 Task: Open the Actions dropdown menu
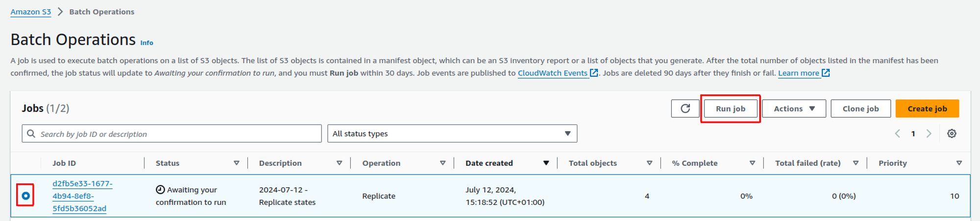click(794, 109)
